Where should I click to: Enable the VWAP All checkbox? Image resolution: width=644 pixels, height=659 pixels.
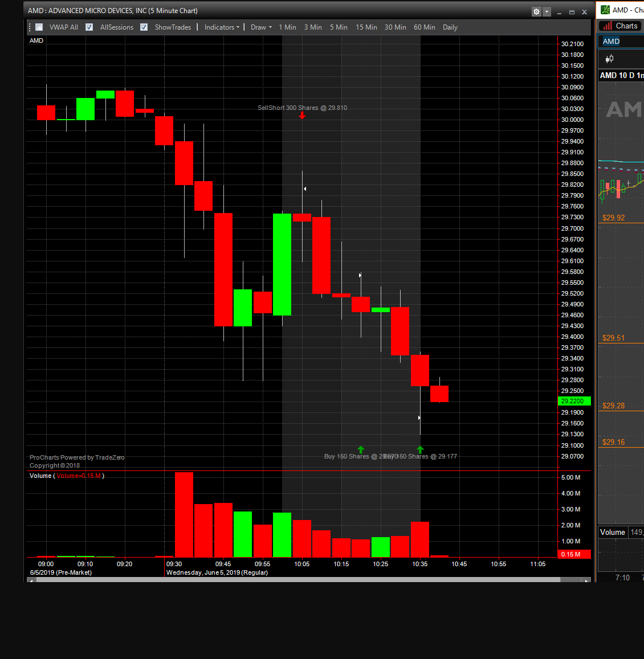coord(39,27)
